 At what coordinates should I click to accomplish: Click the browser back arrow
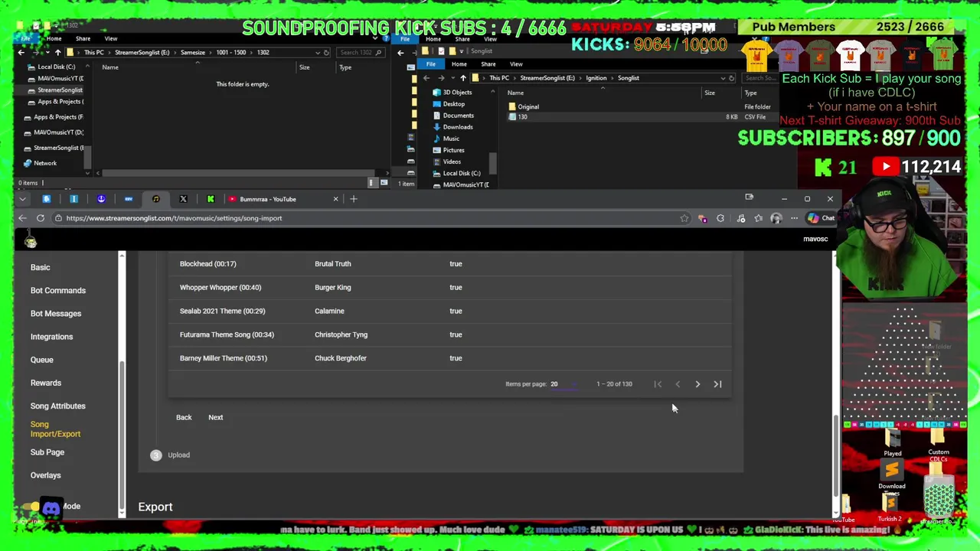22,218
